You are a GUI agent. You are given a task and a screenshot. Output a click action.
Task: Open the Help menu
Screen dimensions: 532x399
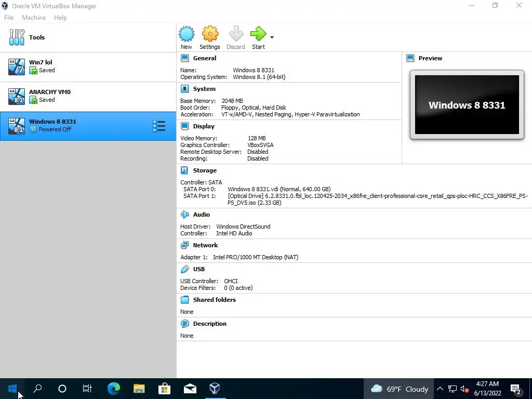[60, 18]
